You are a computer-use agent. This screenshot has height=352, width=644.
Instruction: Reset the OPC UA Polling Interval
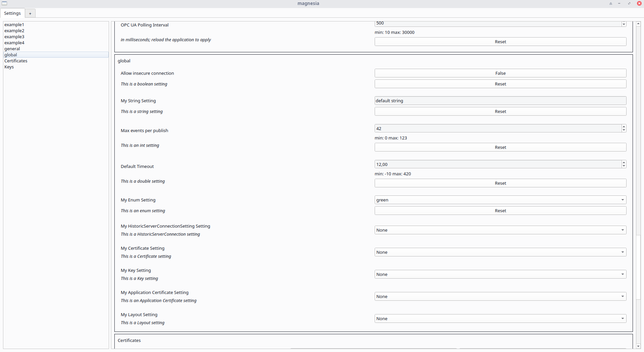point(500,42)
